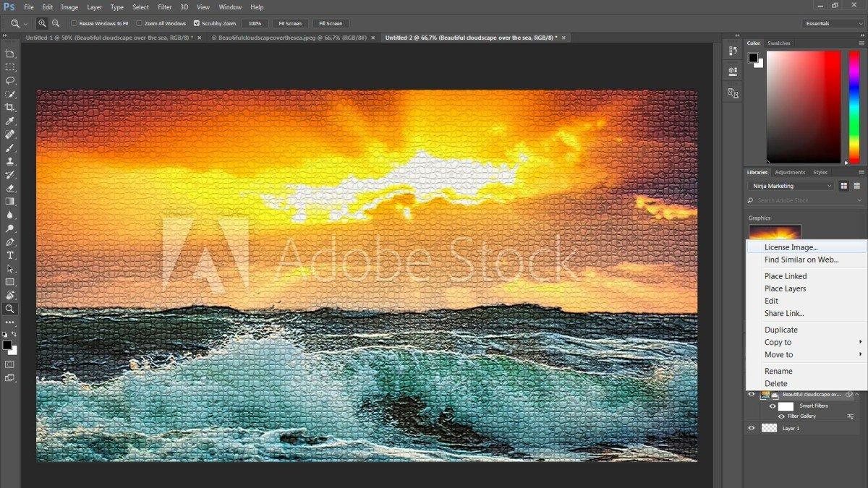
Task: Click the Fit Screen button
Action: point(290,23)
